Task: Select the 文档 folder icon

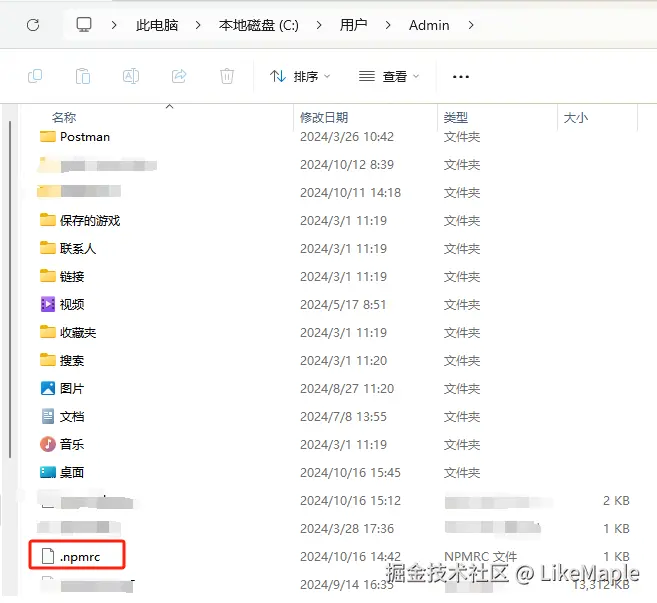Action: pyautogui.click(x=48, y=417)
